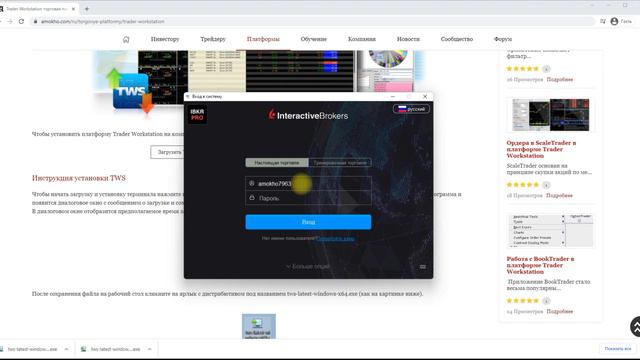Minimize the Вход в систему login window
Screen dimensions: 640x360
pos(392,97)
